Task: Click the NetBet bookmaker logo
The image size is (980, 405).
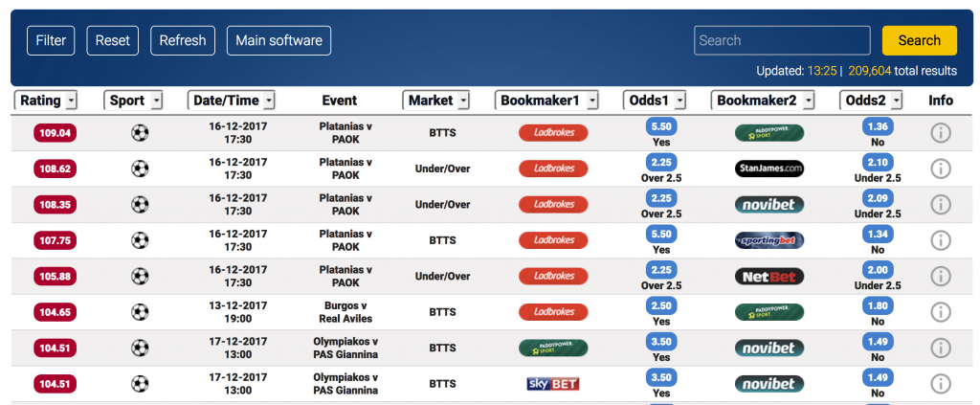Action: click(x=768, y=277)
